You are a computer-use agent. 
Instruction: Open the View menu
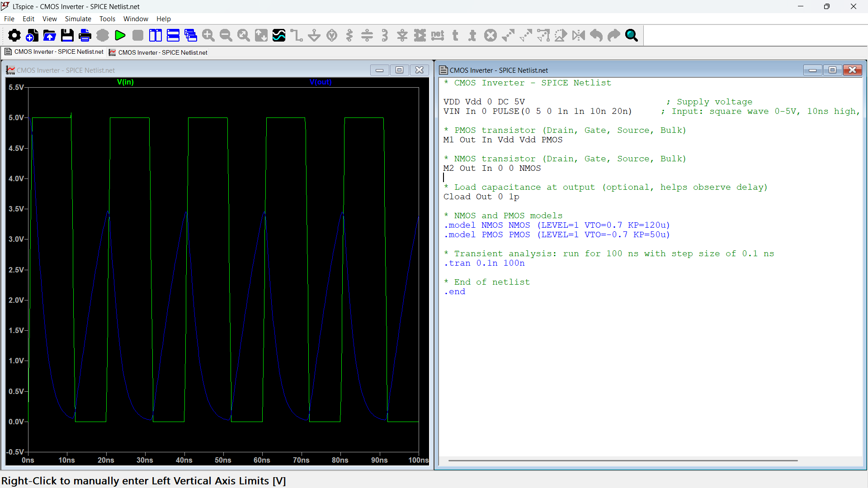pyautogui.click(x=49, y=19)
